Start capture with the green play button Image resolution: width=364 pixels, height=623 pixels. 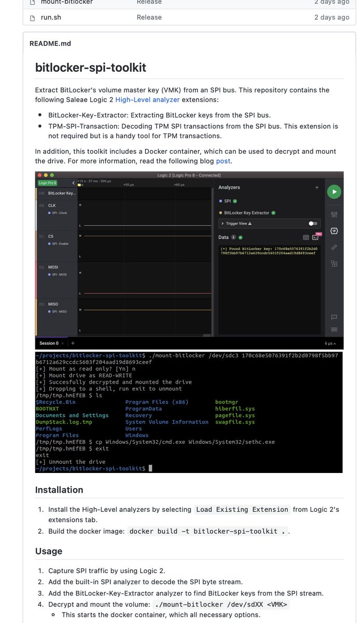(x=334, y=192)
